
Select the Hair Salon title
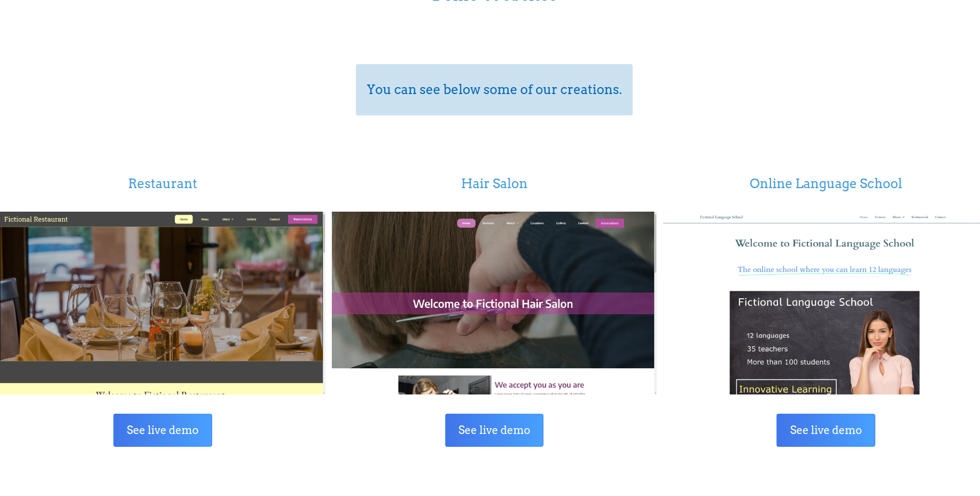[x=494, y=183]
